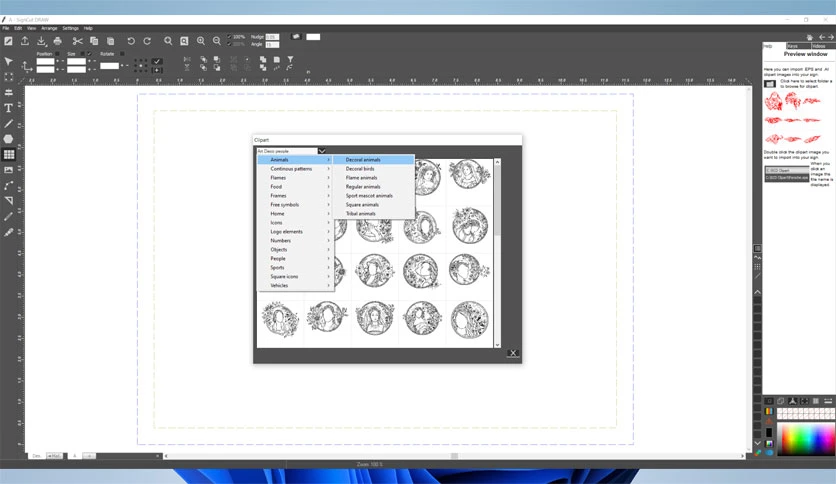Close the Clipart dialog with X button
The width and height of the screenshot is (836, 484).
513,353
